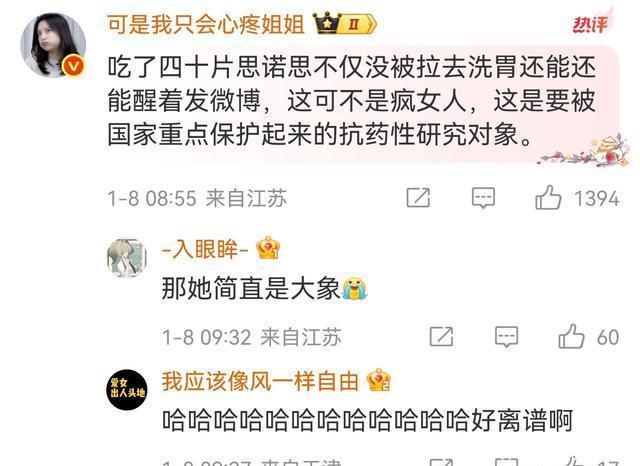Viewport: 640px width, 466px height.
Task: Reply to the 那她简直是大象 comment
Action: [507, 337]
